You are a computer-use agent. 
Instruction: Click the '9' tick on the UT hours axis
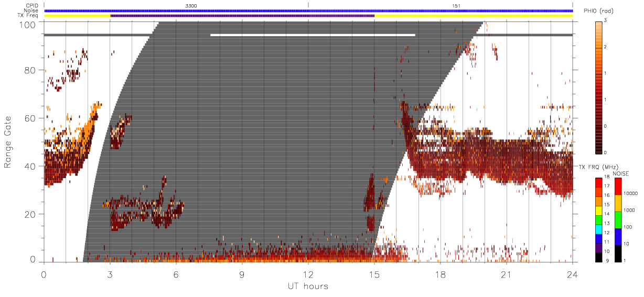coord(242,274)
